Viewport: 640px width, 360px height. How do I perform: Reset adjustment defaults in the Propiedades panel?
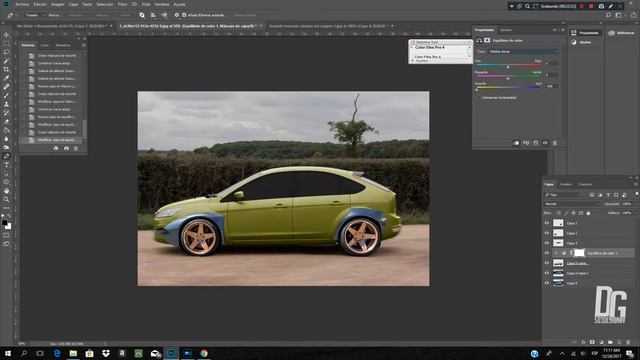coord(536,143)
